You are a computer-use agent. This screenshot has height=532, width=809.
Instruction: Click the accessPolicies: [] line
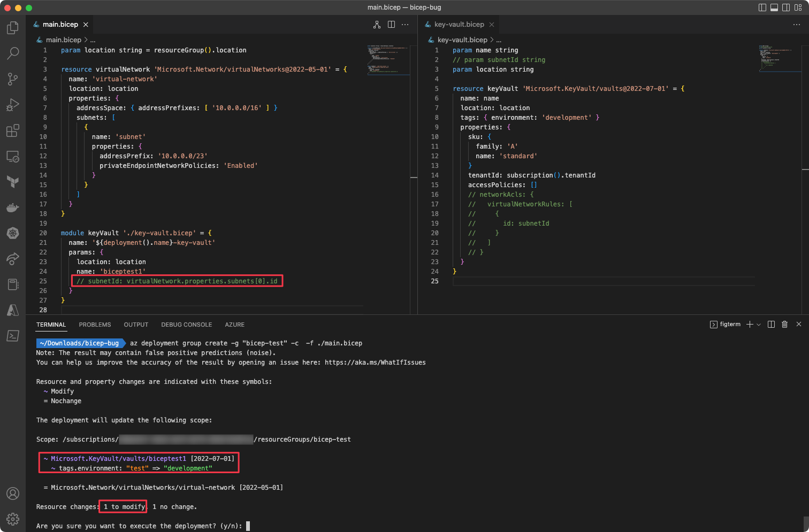502,185
